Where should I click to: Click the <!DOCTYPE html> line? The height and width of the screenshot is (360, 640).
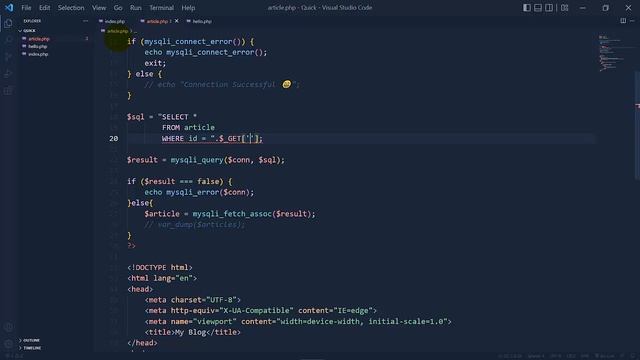(160, 268)
